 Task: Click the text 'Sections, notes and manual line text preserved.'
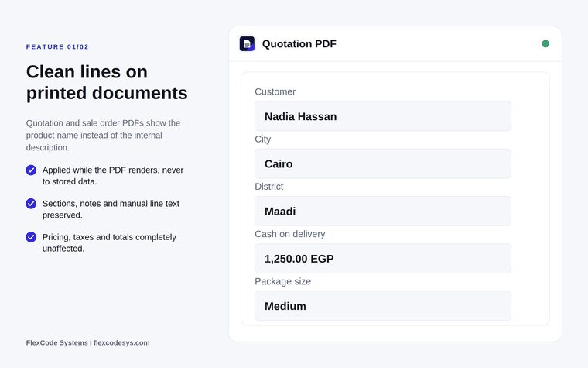click(x=111, y=209)
